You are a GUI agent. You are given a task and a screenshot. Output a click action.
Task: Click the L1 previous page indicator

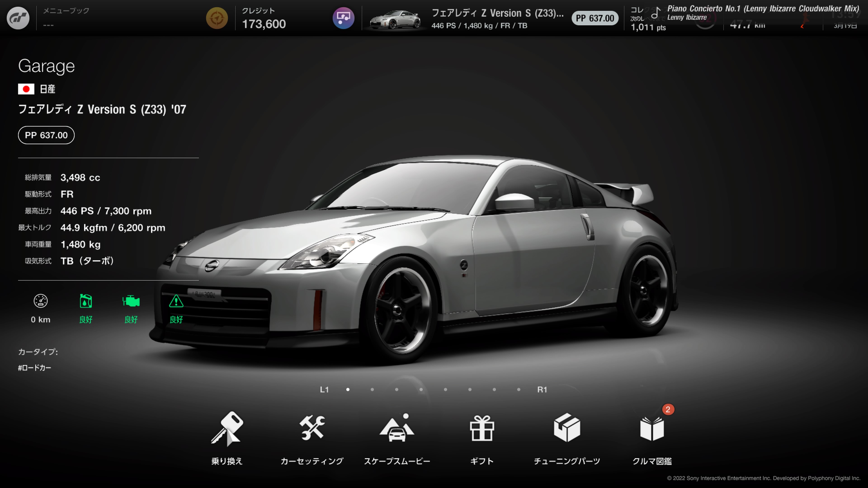324,390
